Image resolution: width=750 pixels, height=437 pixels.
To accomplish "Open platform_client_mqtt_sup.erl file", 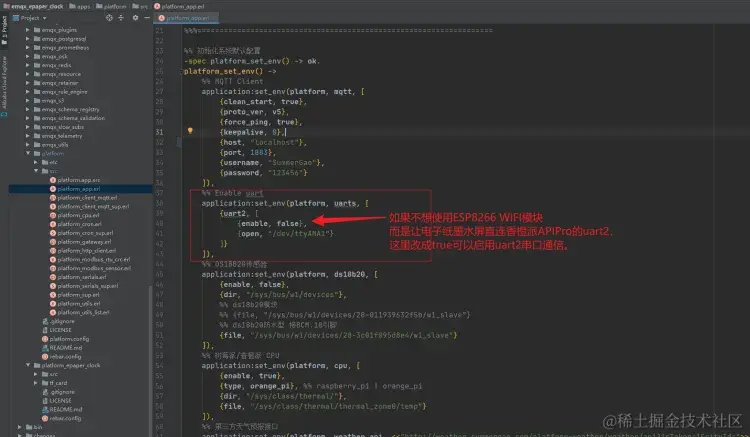I will [93, 207].
